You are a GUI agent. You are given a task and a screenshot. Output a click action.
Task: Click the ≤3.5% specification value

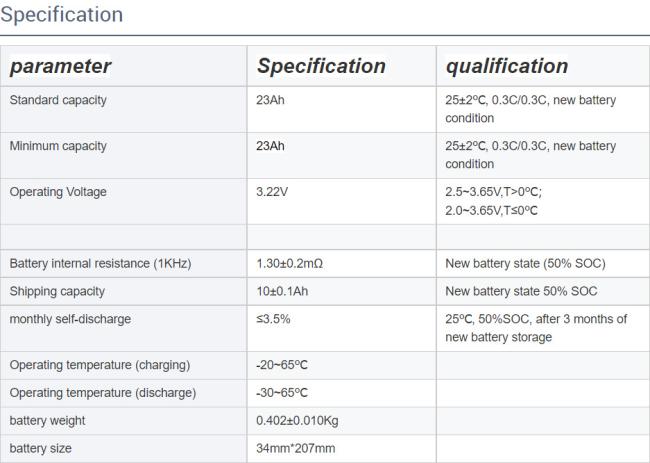(273, 319)
